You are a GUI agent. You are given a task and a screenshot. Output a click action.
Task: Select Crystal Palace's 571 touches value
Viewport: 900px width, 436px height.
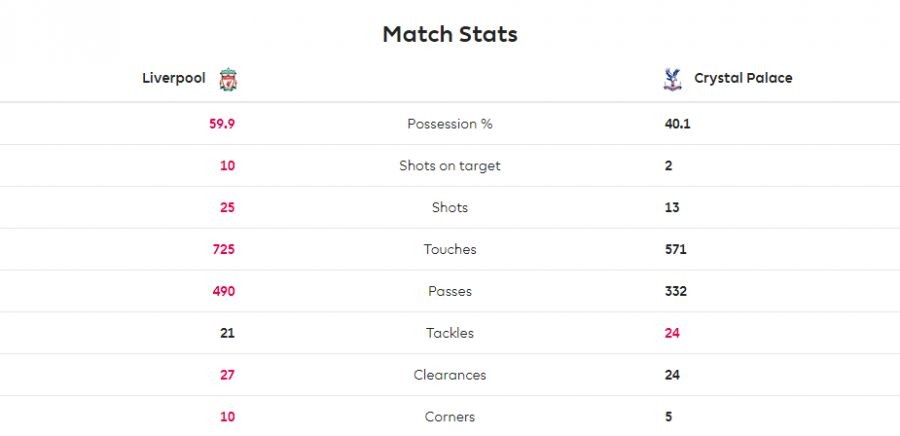click(x=676, y=250)
